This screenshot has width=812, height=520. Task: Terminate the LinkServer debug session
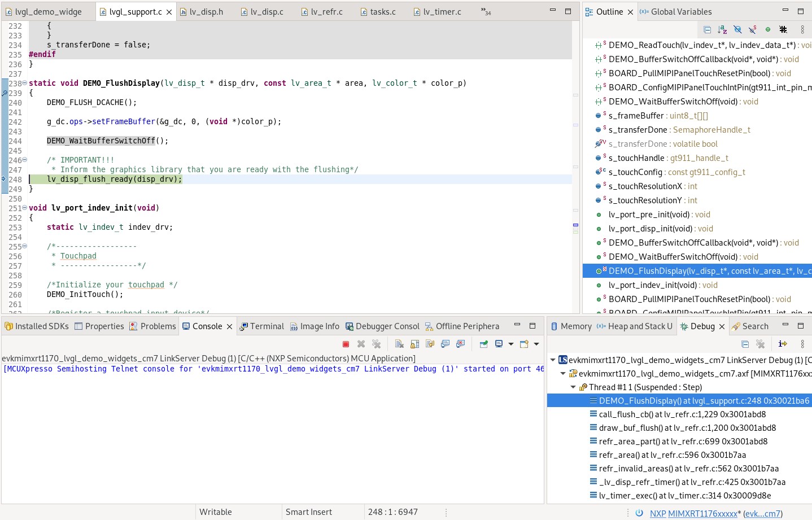346,344
